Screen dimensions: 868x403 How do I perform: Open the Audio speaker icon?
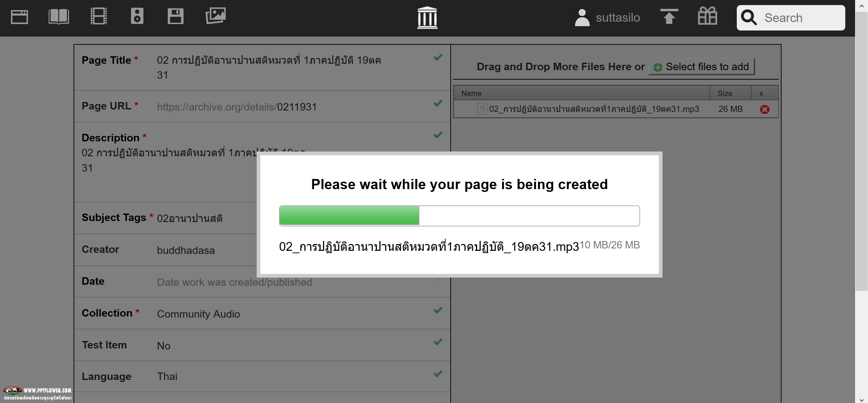(x=137, y=16)
